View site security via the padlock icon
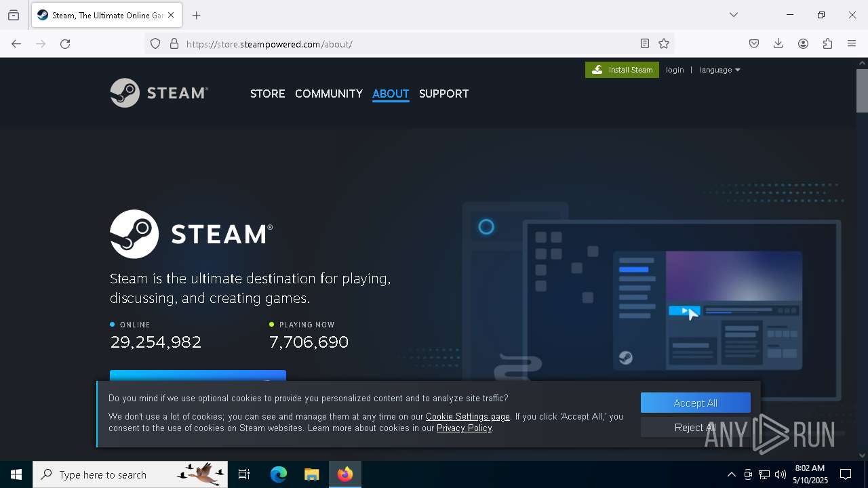The height and width of the screenshot is (488, 868). coord(174,43)
